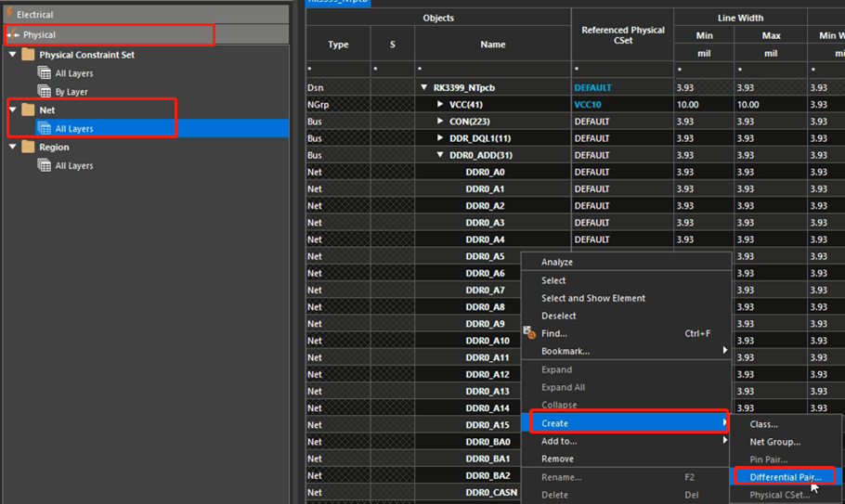This screenshot has height=504, width=845.
Task: Expand the DDR_DQL1(11) bus
Action: (x=440, y=138)
